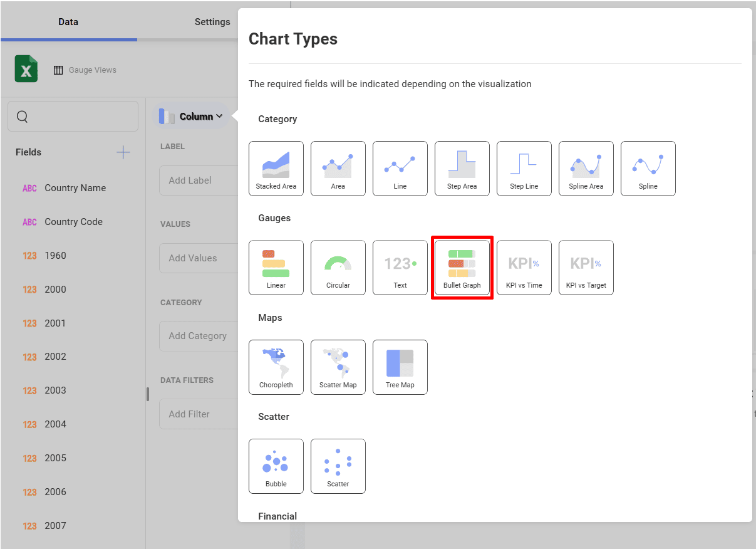Viewport: 756px width, 549px height.
Task: Pick the Step Line chart type
Action: click(x=524, y=169)
